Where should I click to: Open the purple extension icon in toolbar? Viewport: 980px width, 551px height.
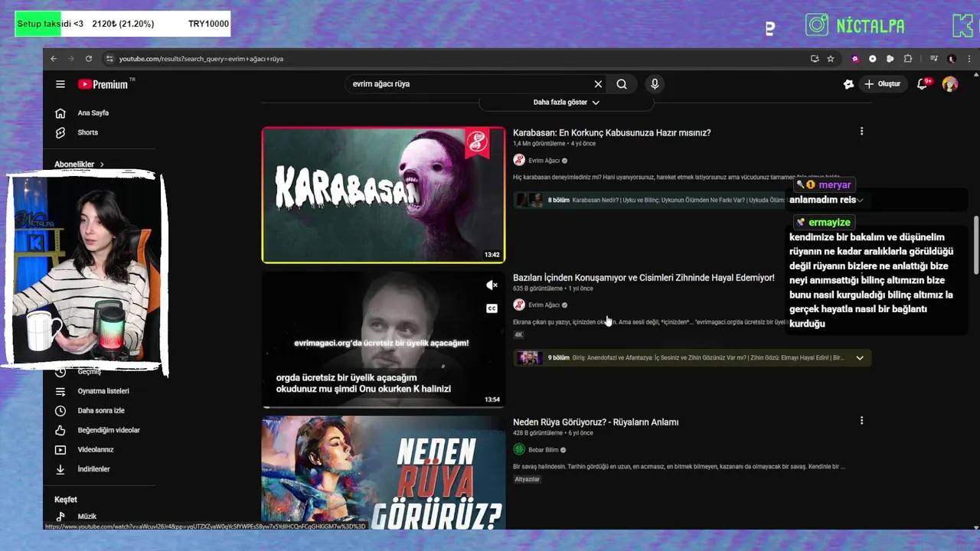click(855, 59)
